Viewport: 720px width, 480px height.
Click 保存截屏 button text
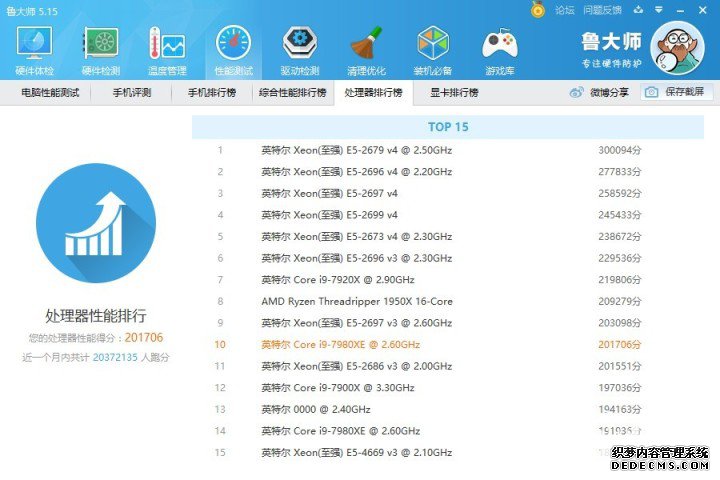684,92
